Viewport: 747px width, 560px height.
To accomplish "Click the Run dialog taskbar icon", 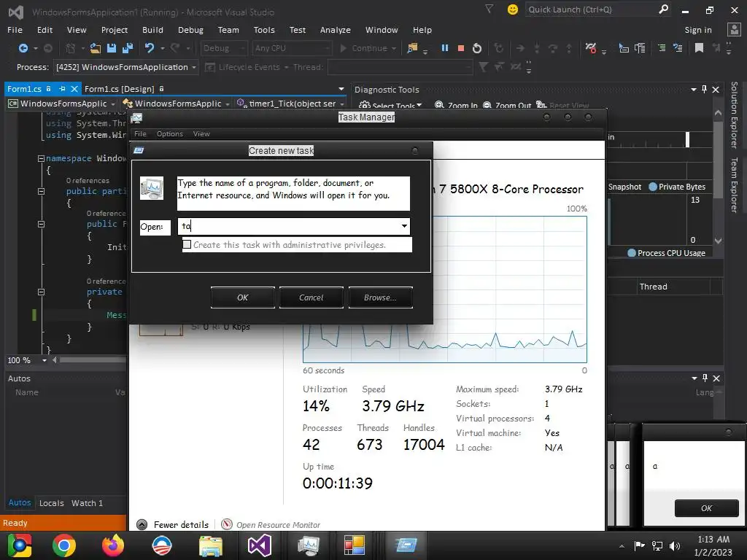I will pyautogui.click(x=406, y=545).
